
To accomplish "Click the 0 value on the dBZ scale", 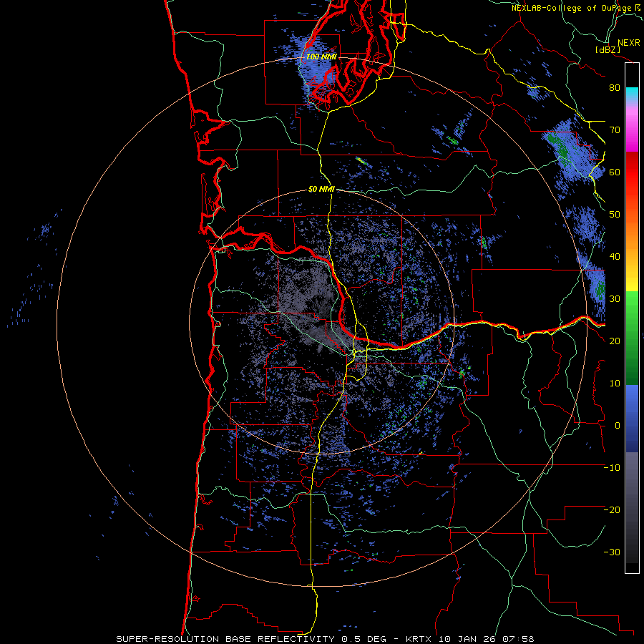I will (x=618, y=426).
